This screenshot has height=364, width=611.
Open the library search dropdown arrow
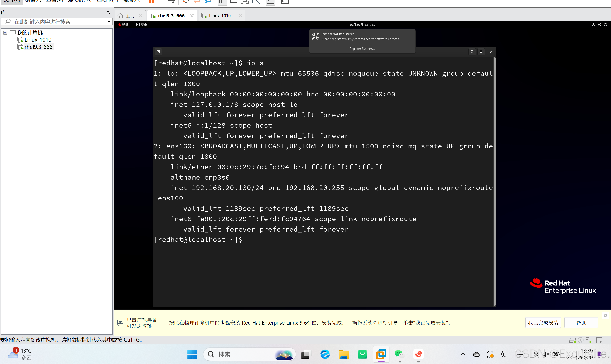[x=109, y=22]
